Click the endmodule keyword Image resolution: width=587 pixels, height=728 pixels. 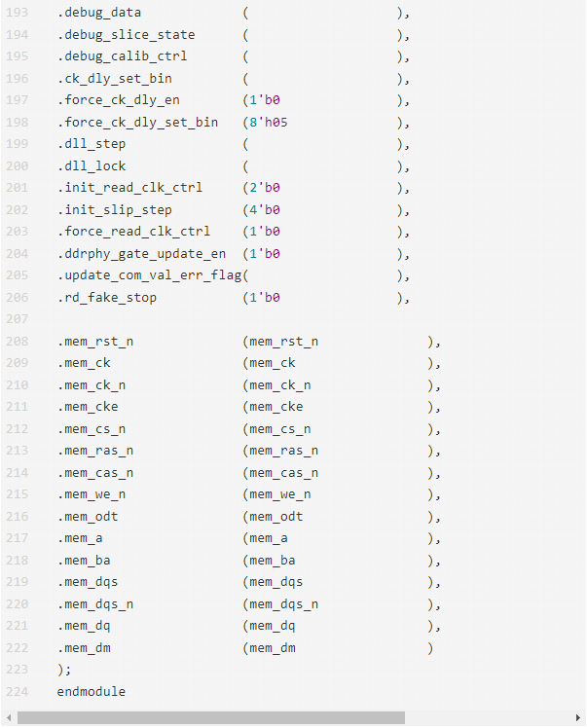(x=92, y=691)
